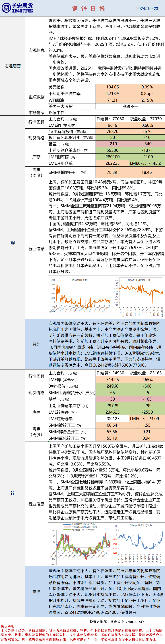Viewport: 165px width, 644px height.
Task: Click the 1#电解铜报价 label
Action: [x=67, y=131]
